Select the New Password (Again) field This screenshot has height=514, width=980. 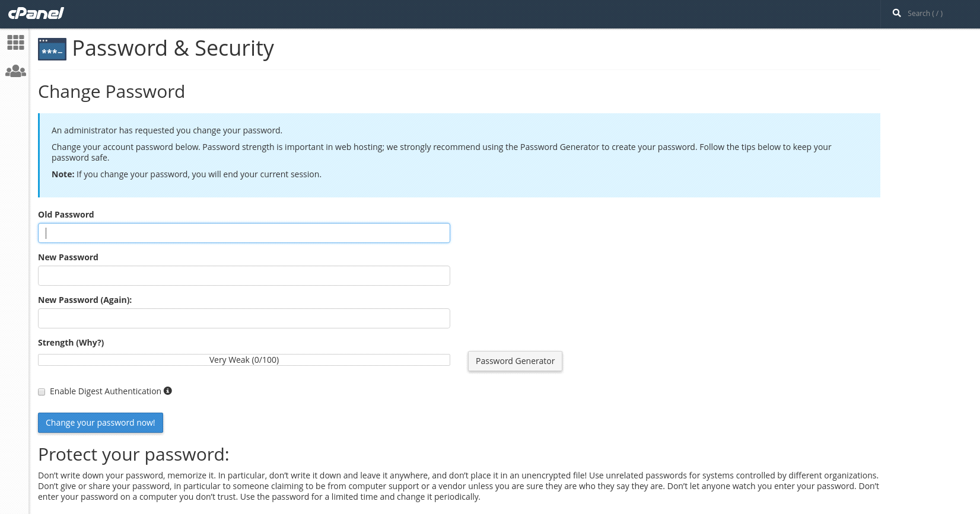coord(244,318)
